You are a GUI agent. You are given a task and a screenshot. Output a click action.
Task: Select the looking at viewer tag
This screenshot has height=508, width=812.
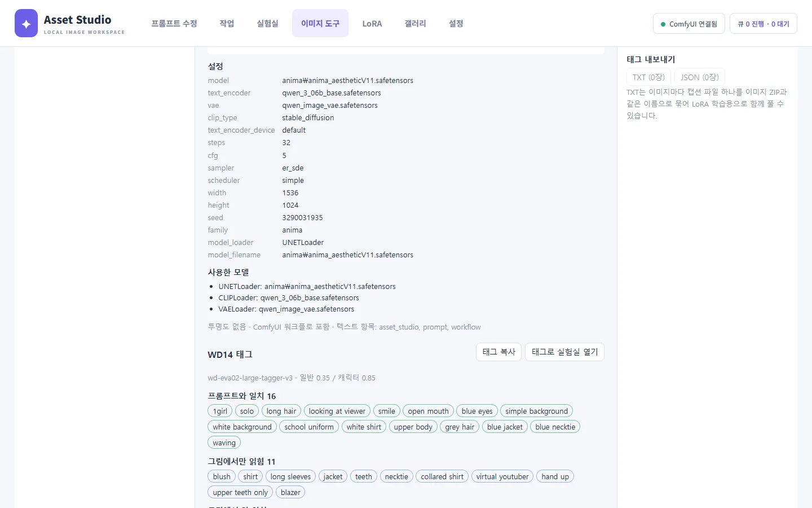337,411
